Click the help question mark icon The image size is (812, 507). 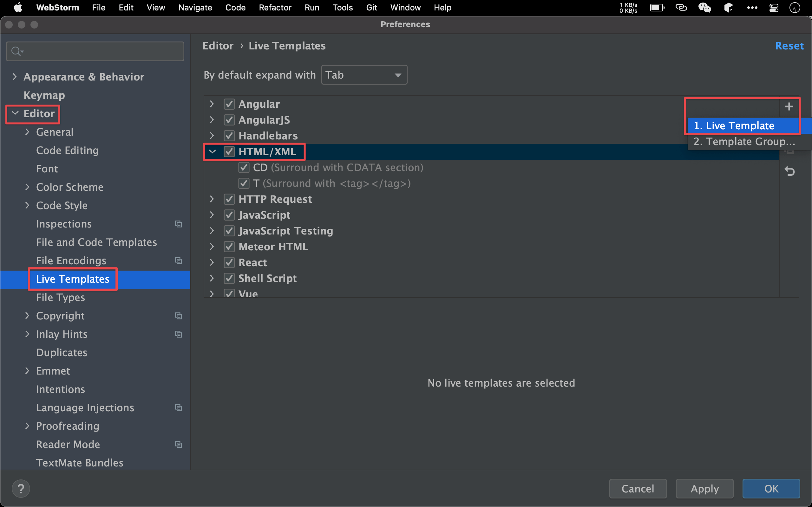tap(21, 489)
